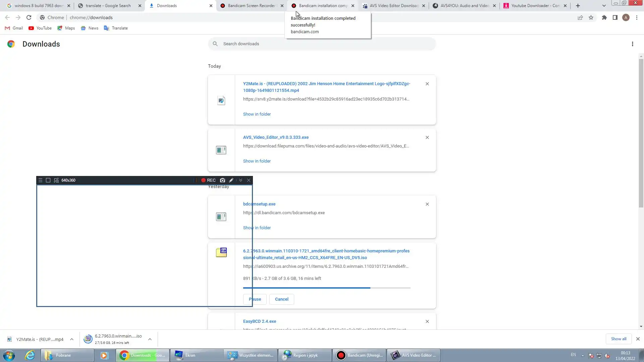644x362 pixels.
Task: Switch to the AVS Video Editor Download tab
Action: click(x=394, y=6)
